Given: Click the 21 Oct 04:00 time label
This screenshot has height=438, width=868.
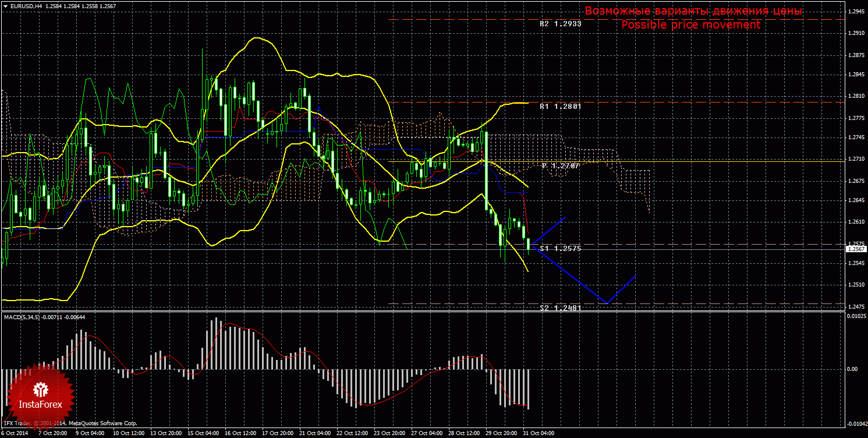Looking at the screenshot, I should click(x=314, y=433).
